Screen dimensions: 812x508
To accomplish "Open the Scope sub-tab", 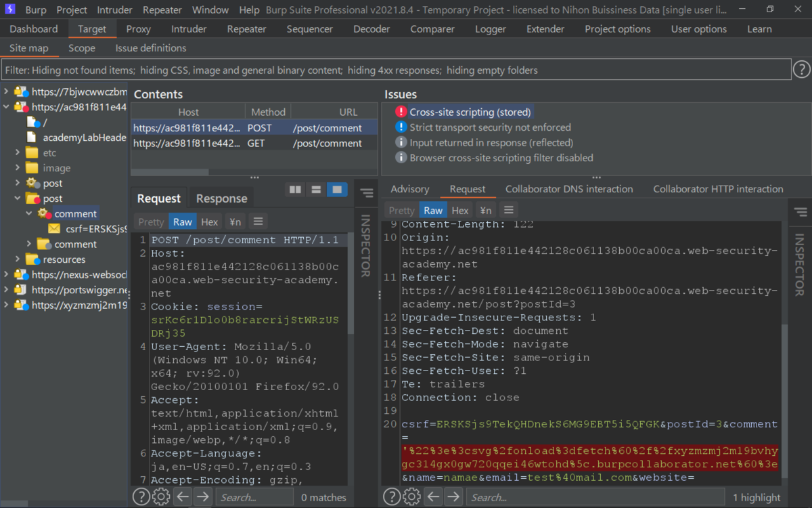I will pyautogui.click(x=82, y=48).
